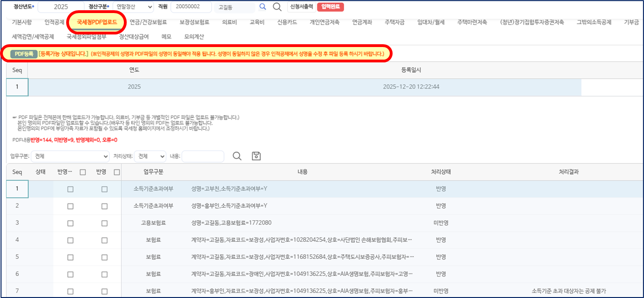Click the 직원 number field 20050002

(191, 7)
